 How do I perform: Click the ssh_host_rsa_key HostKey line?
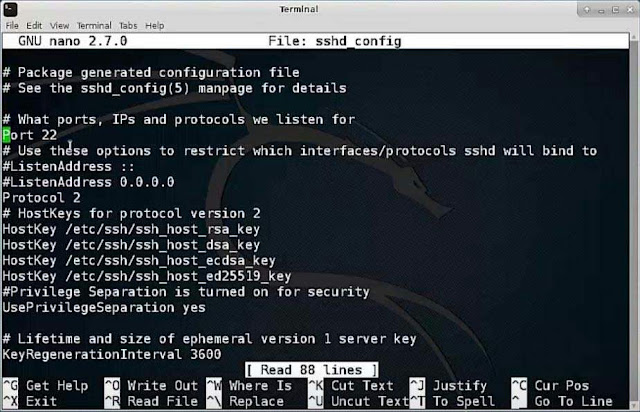(x=131, y=229)
